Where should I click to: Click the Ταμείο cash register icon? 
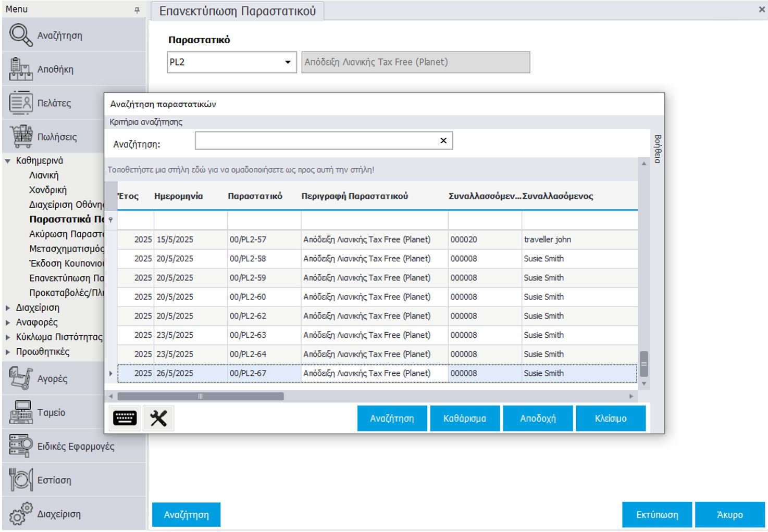click(21, 412)
